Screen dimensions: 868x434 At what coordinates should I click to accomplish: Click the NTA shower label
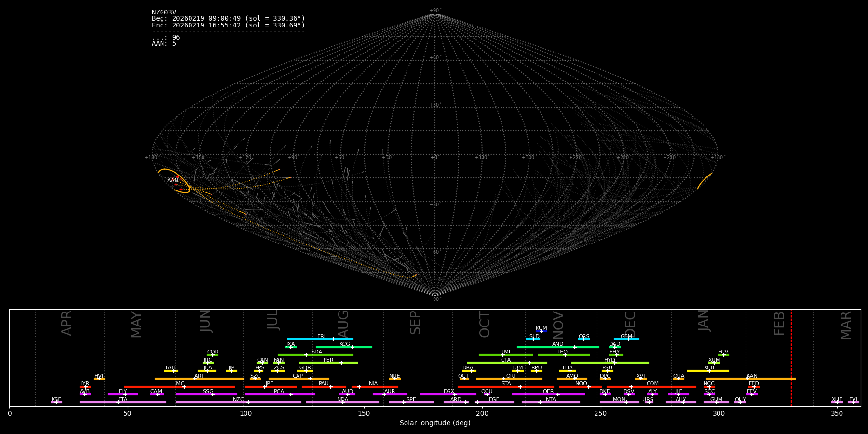coord(551,400)
